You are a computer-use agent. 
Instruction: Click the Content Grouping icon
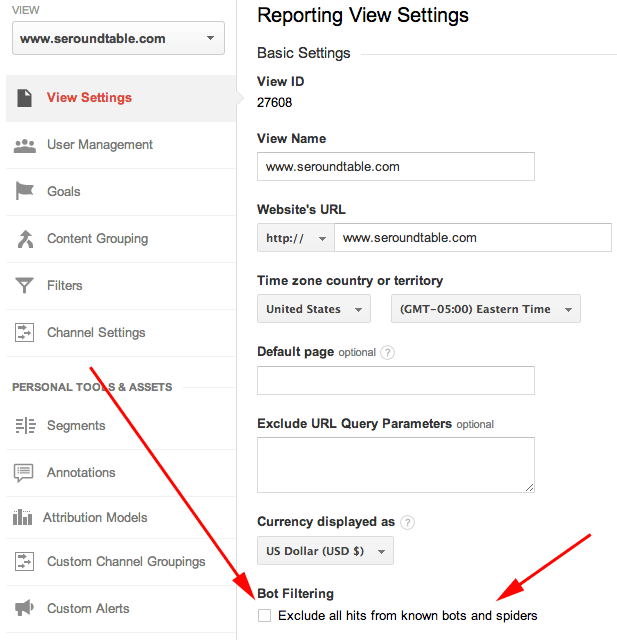coord(25,239)
